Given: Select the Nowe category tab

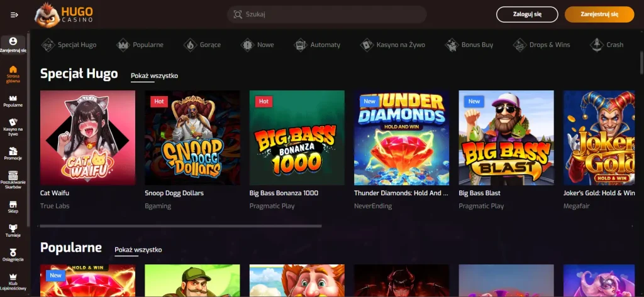Looking at the screenshot, I should (x=265, y=45).
